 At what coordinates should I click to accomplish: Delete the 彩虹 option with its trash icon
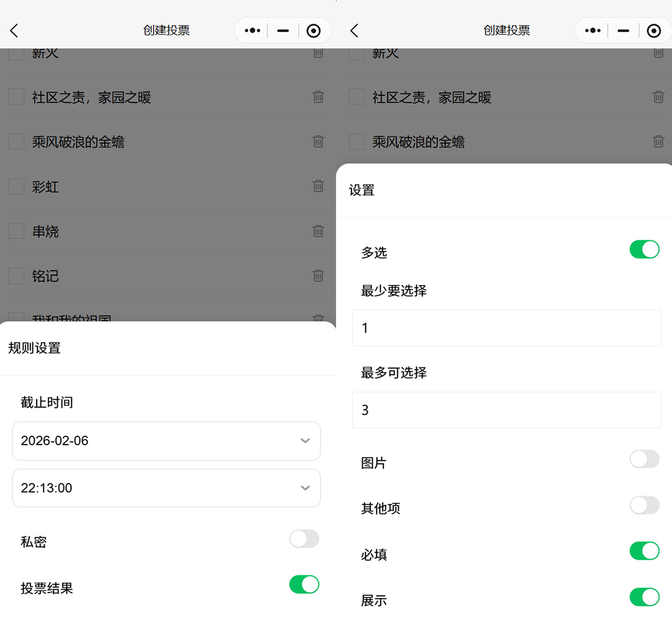[x=318, y=186]
